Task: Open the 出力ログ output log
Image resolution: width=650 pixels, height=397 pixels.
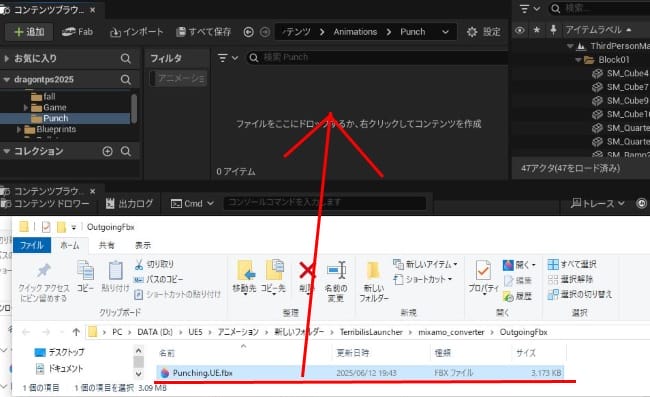Action: 129,203
